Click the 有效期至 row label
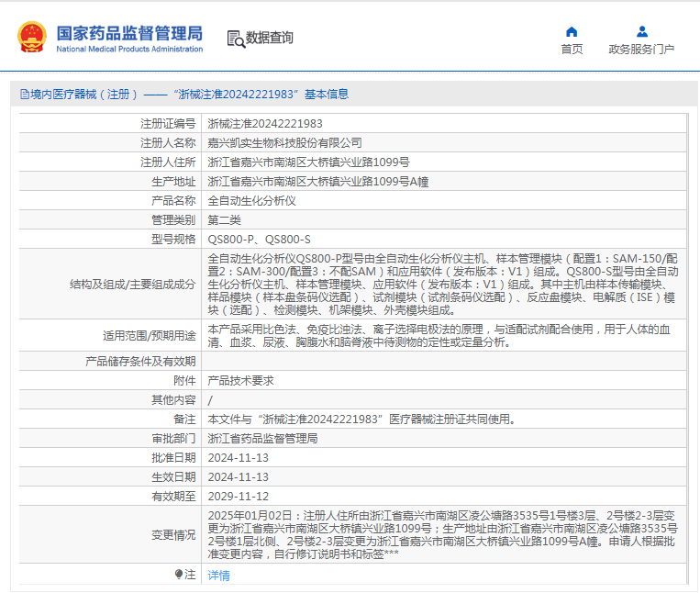The image size is (700, 593). click(x=173, y=496)
